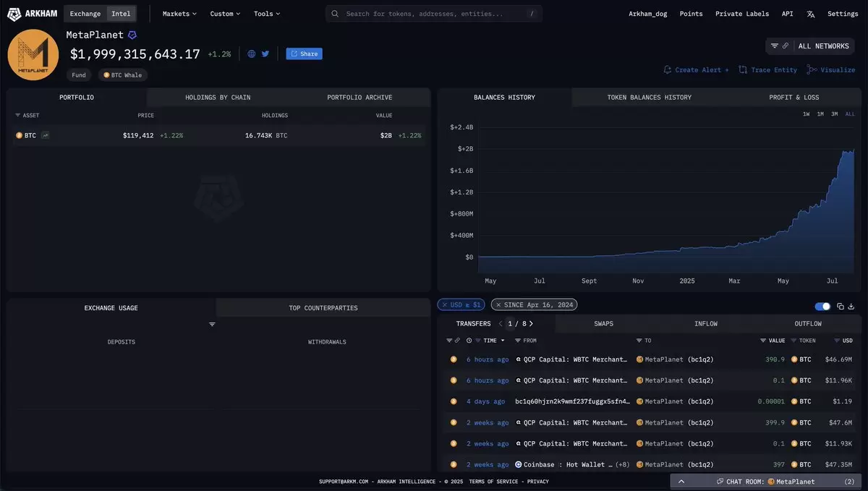Switch to Holdings By Chain tab
This screenshot has height=491, width=868.
coord(218,98)
